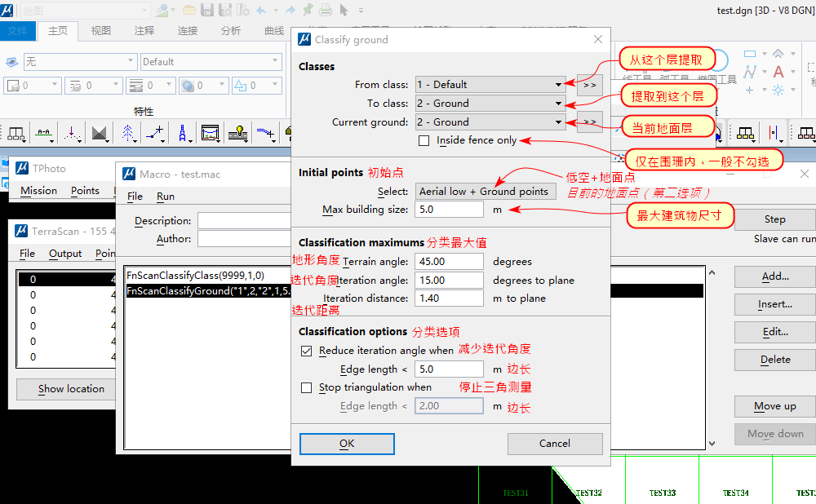Screen dimensions: 816x504
Task: Click the blue line-vertex drawing tool
Action: point(155,134)
